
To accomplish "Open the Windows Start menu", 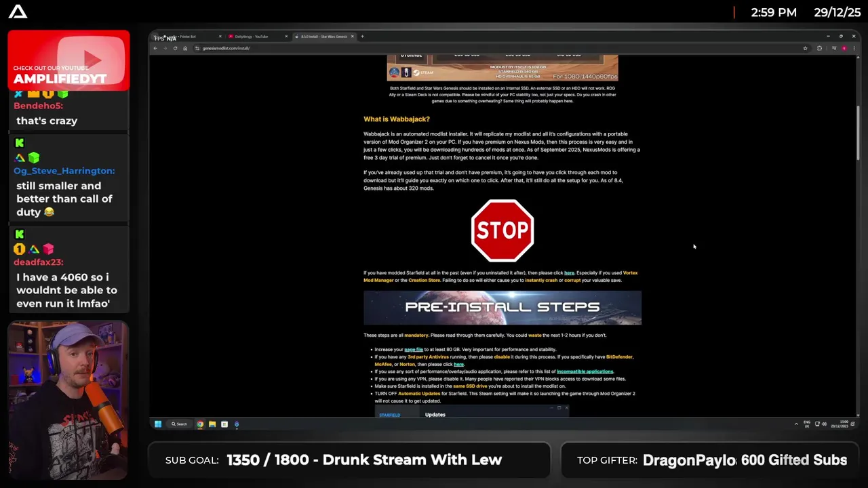I will coord(158,424).
